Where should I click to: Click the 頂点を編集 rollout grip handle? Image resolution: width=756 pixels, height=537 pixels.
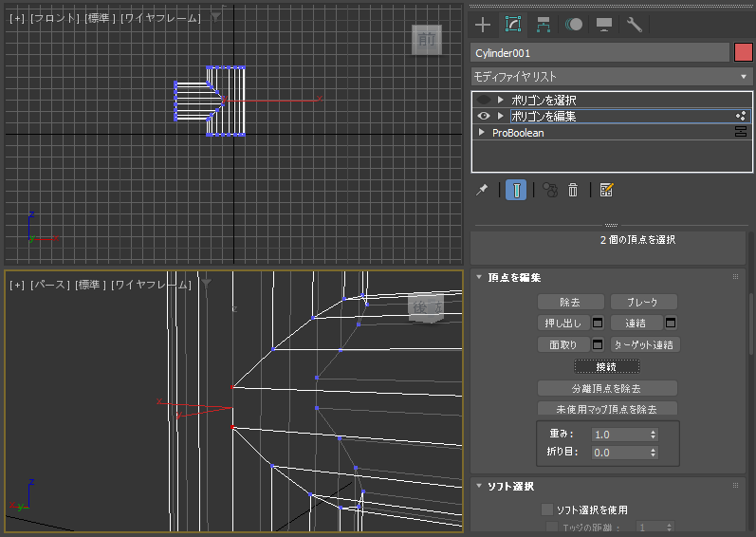(735, 277)
